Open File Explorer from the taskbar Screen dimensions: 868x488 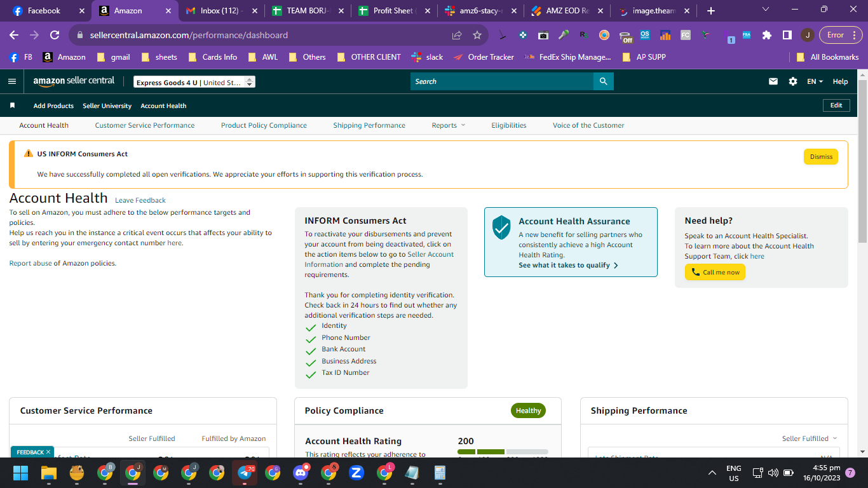(x=49, y=473)
